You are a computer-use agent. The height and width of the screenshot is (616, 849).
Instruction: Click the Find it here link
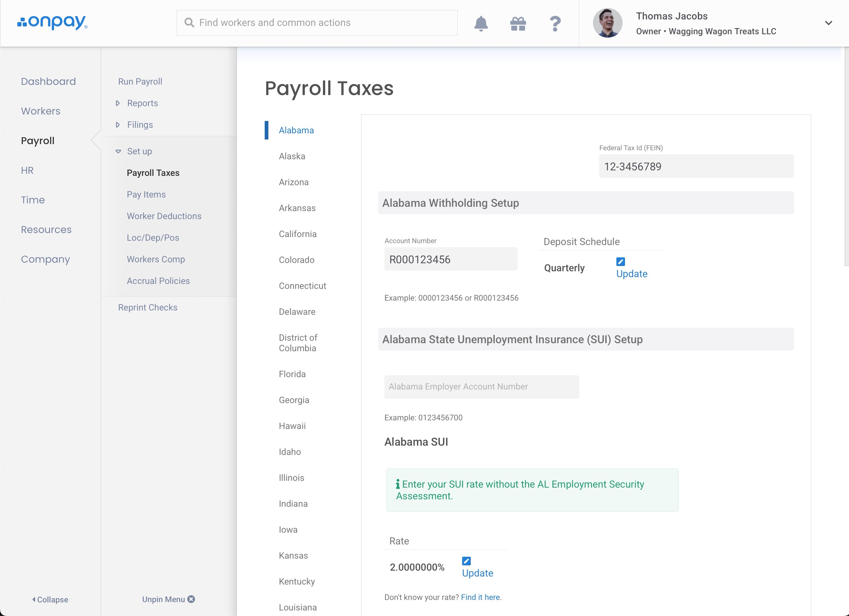tap(480, 597)
